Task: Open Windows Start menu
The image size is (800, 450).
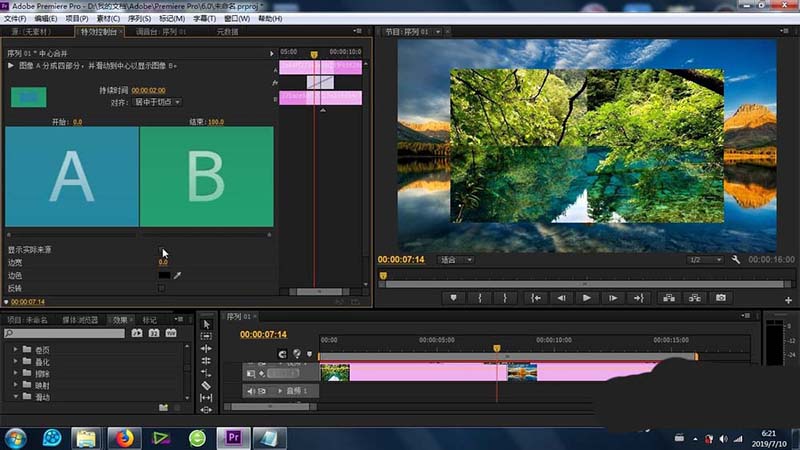Action: click(16, 438)
